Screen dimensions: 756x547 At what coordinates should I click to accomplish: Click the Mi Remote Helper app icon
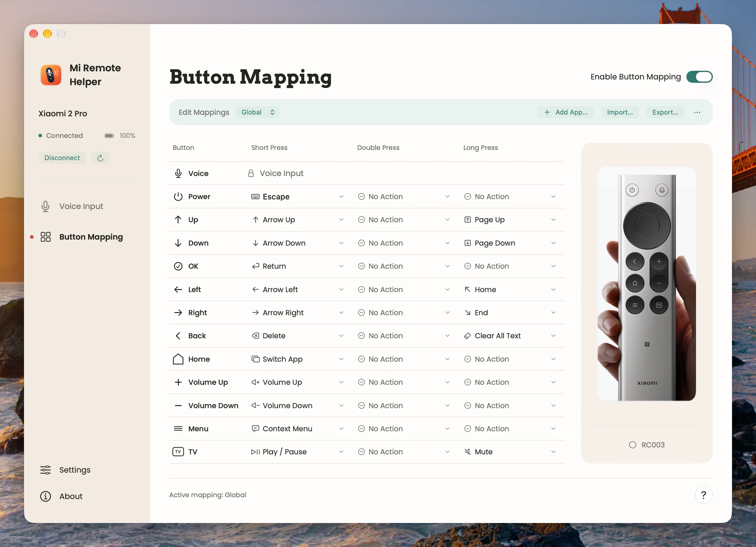coord(51,75)
